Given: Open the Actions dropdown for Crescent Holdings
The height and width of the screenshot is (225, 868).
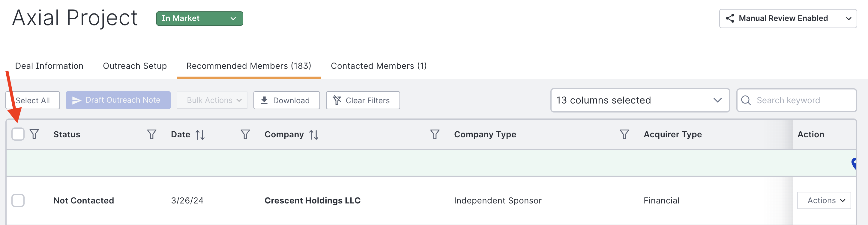Looking at the screenshot, I should pyautogui.click(x=824, y=200).
